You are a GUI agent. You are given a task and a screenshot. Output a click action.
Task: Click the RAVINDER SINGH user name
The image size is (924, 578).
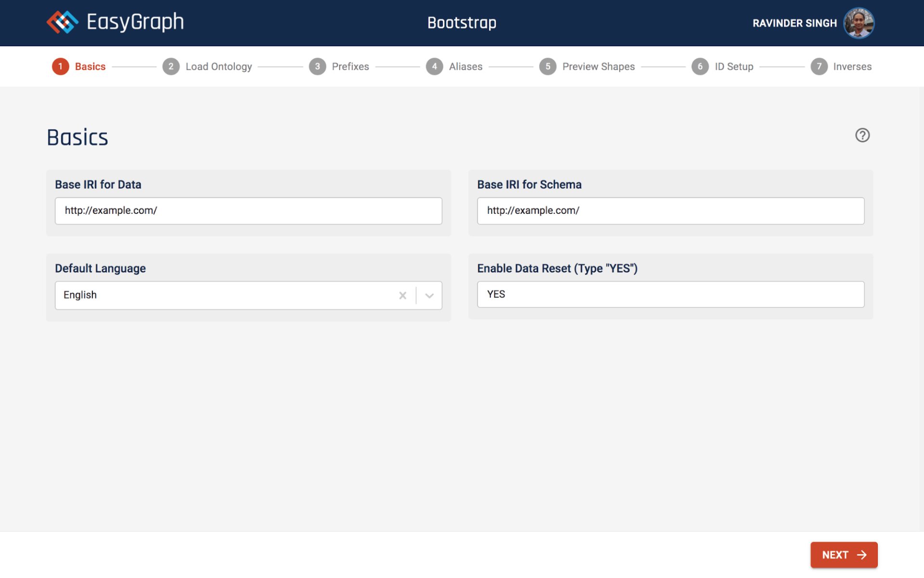[794, 23]
